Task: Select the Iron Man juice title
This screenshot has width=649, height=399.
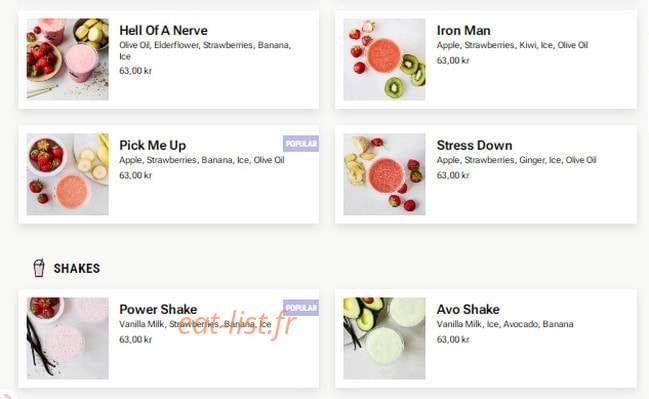Action: point(464,31)
